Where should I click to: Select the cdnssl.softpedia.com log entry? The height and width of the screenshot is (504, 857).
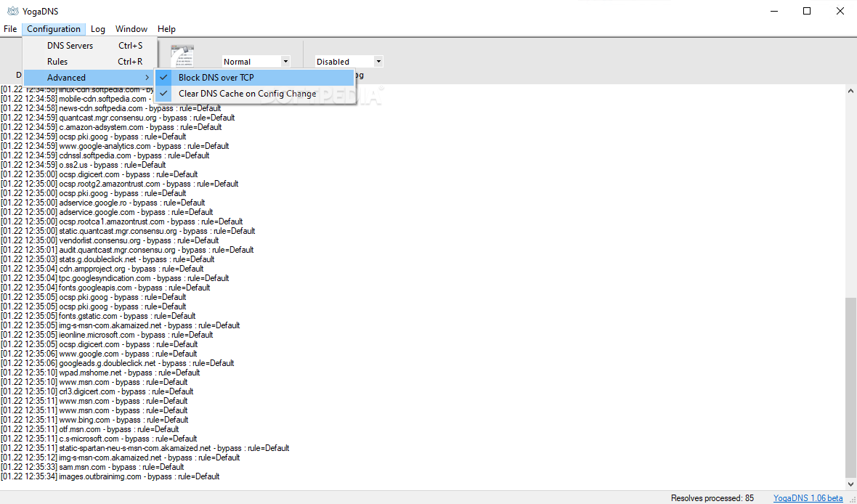(105, 155)
